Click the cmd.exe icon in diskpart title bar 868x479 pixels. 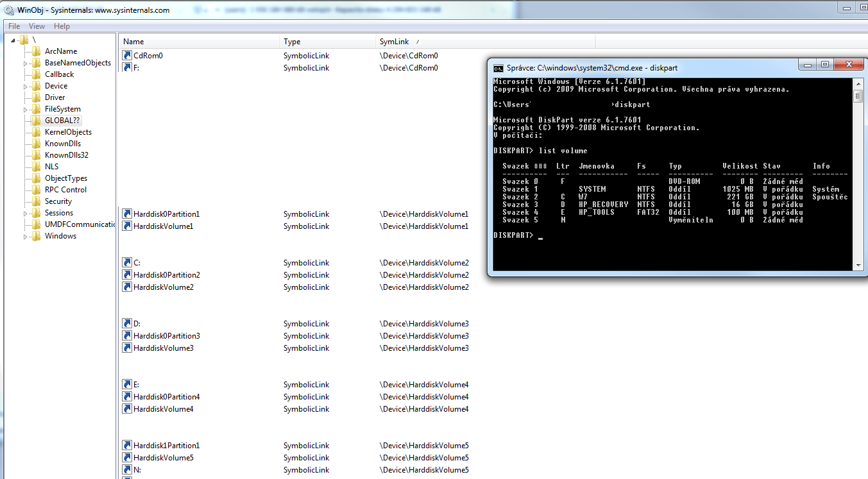coord(498,68)
